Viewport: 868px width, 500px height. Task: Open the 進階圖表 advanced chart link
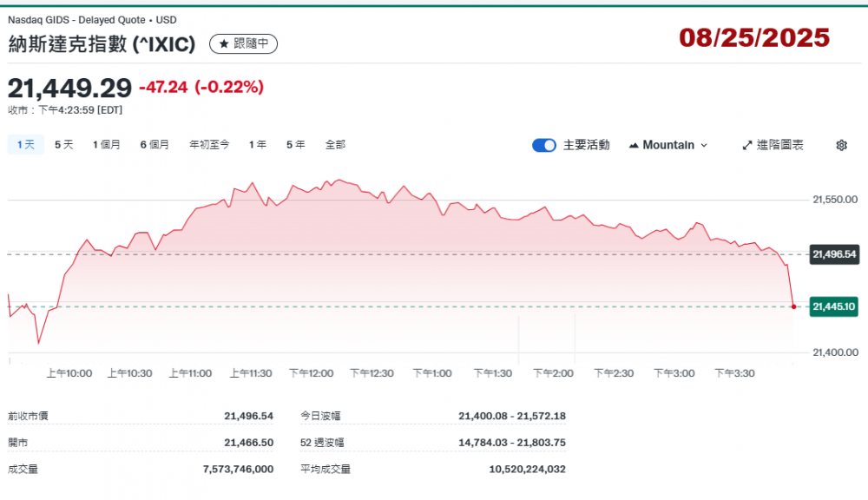click(x=779, y=145)
